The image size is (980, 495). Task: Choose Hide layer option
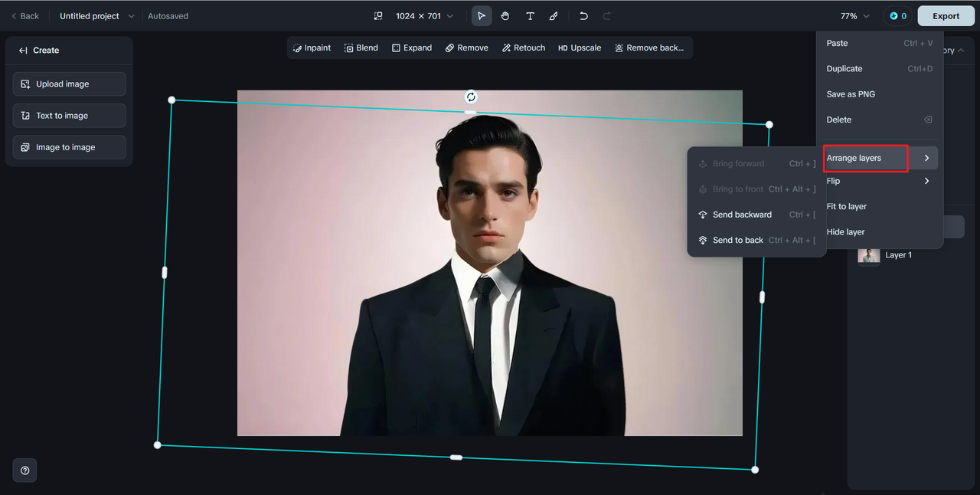(880, 232)
